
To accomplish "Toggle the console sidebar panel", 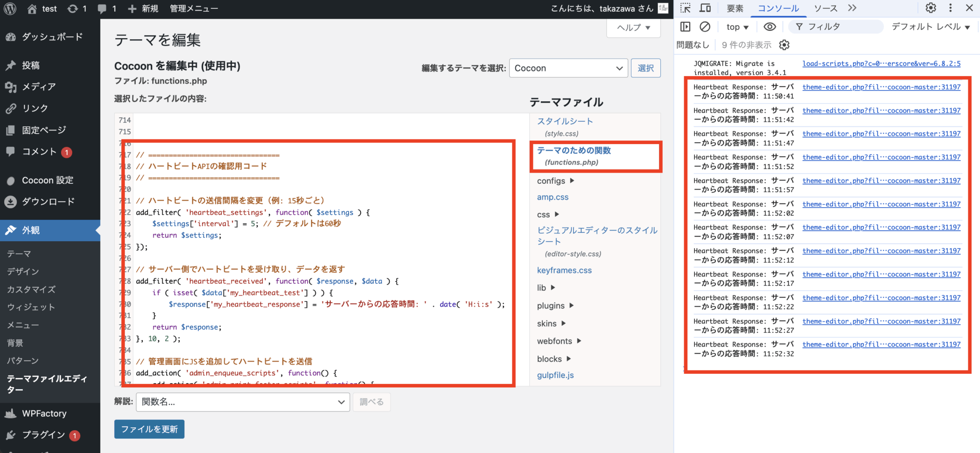I will pos(685,27).
